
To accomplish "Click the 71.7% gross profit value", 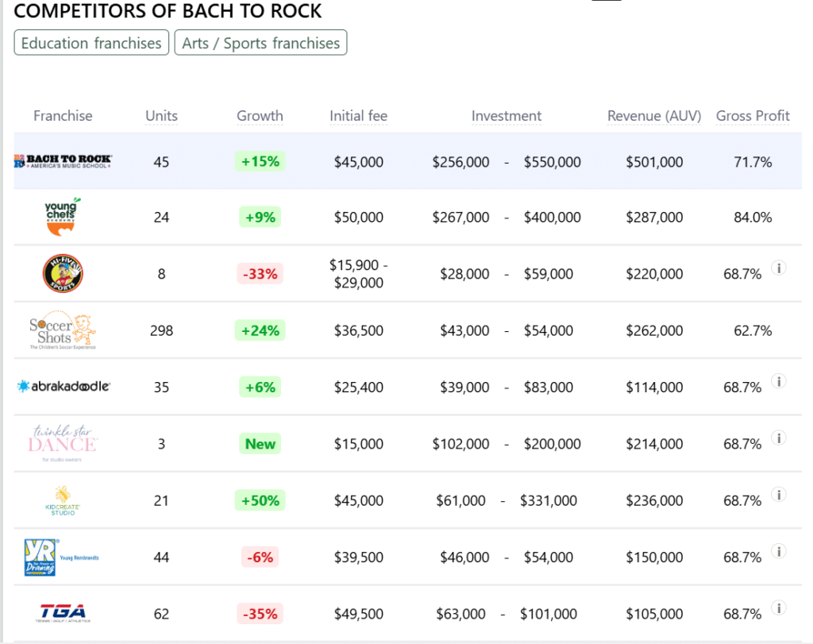I will [x=753, y=162].
